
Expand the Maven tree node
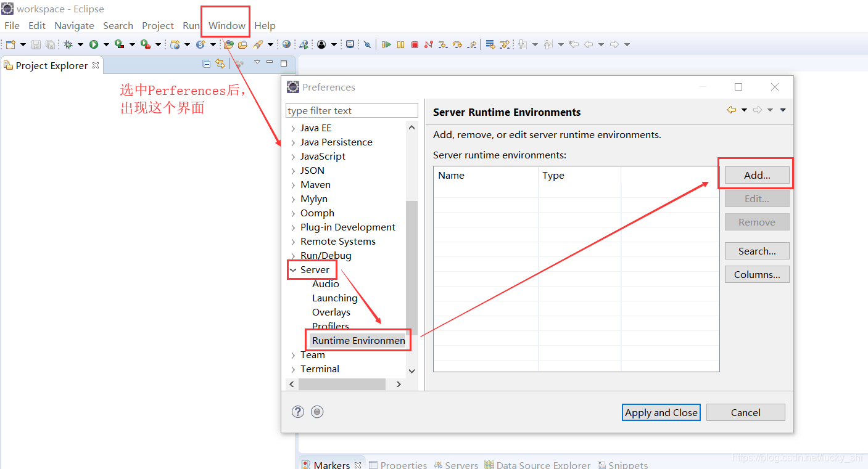293,185
